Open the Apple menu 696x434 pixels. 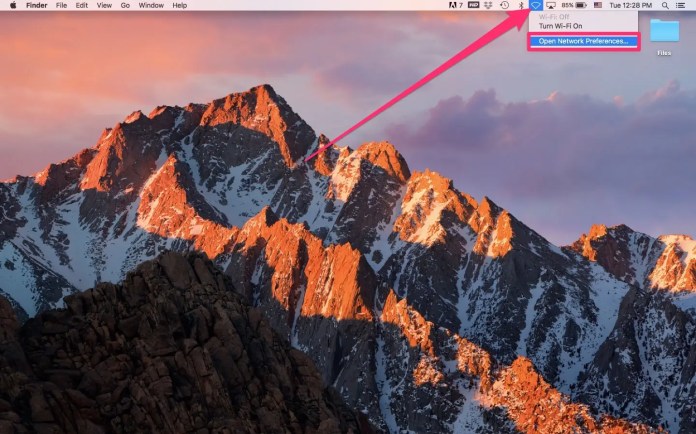[13, 5]
